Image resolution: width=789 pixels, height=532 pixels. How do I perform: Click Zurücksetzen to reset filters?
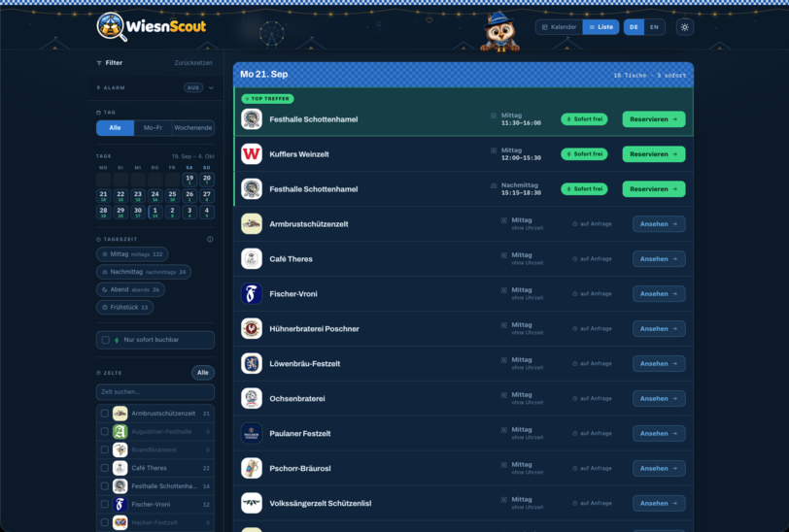pos(193,63)
